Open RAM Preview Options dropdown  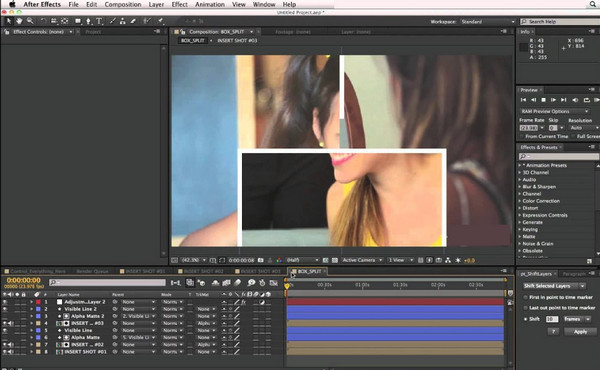coord(554,111)
